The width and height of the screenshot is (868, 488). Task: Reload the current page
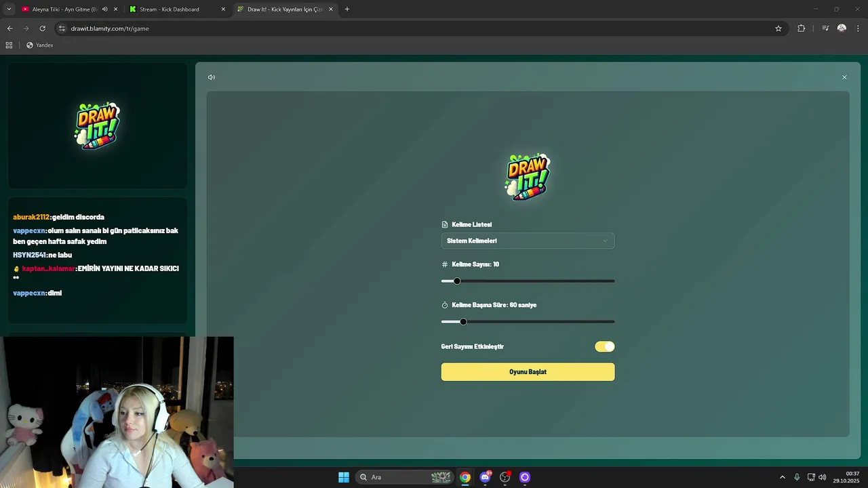coord(43,28)
